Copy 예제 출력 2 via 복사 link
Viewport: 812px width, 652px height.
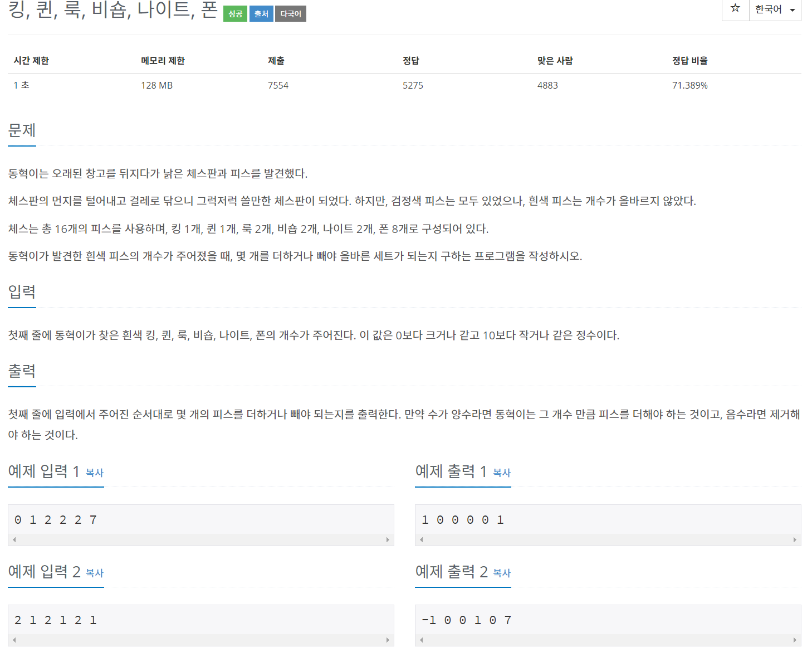tap(502, 573)
